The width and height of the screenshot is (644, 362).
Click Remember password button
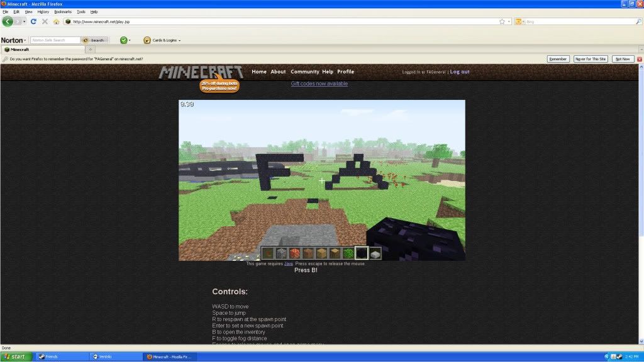558,59
